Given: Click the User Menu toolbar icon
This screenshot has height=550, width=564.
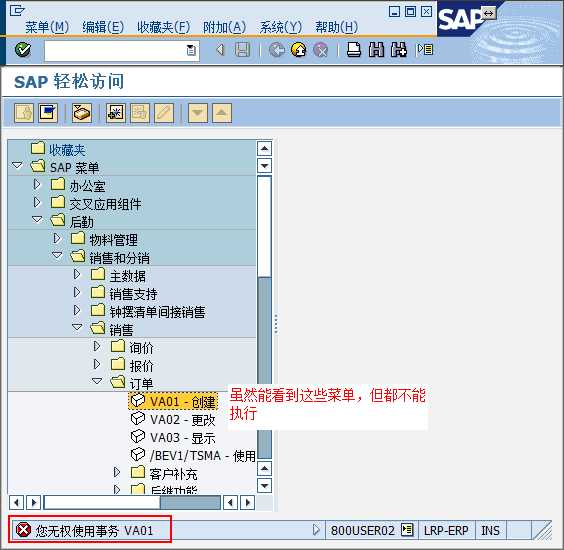Looking at the screenshot, I should pos(24,113).
